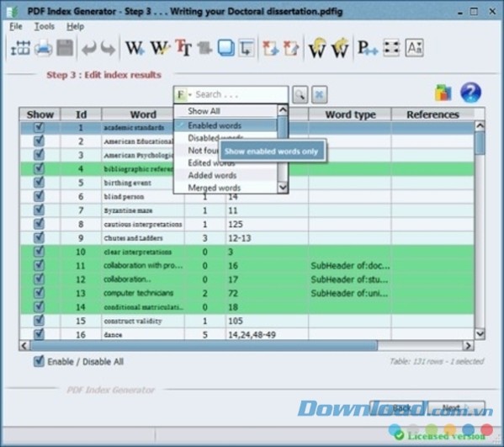Click the floppy disk save icon

click(65, 48)
